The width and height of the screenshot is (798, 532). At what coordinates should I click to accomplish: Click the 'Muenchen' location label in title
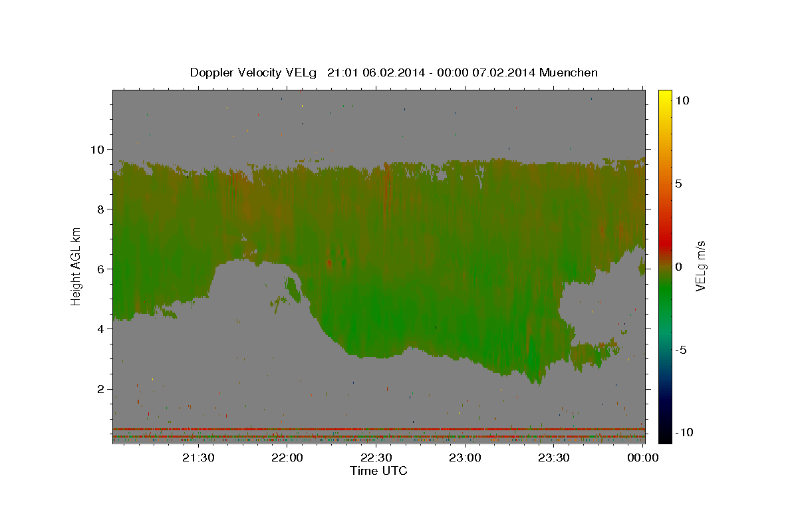(x=569, y=72)
